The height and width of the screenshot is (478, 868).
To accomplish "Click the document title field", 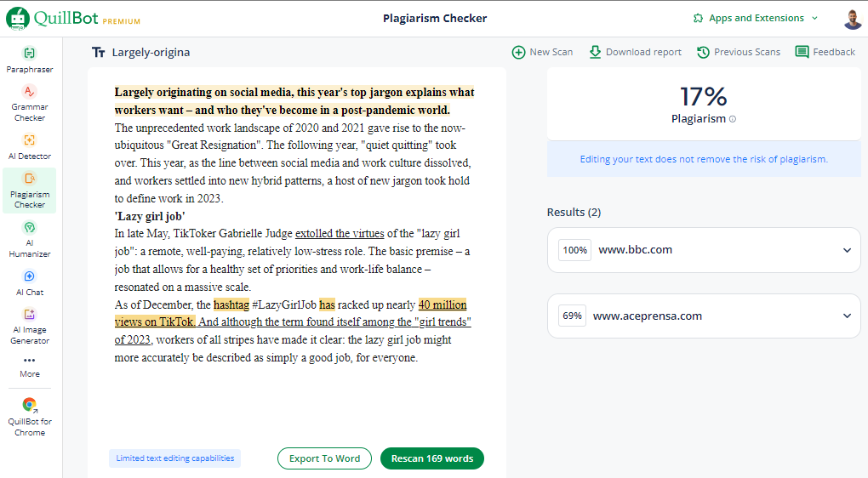I will click(x=151, y=53).
